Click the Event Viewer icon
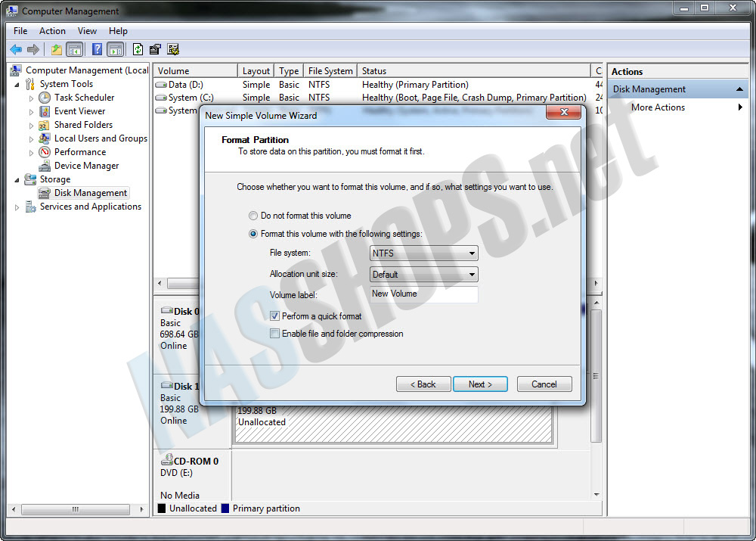This screenshot has height=541, width=756. point(45,111)
